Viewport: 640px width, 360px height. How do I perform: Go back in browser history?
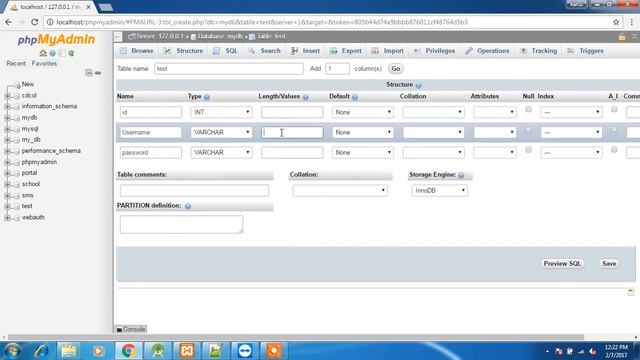[9, 22]
